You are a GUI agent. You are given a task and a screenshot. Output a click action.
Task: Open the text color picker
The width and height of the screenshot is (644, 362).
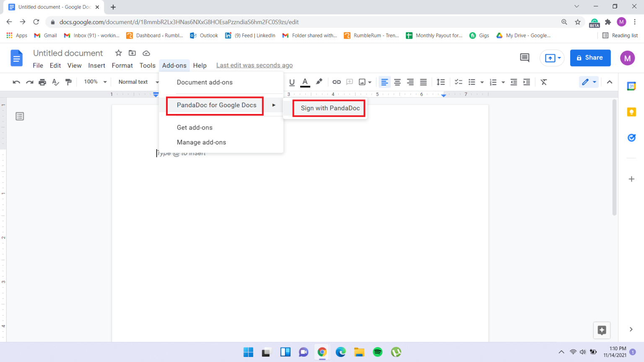[305, 82]
